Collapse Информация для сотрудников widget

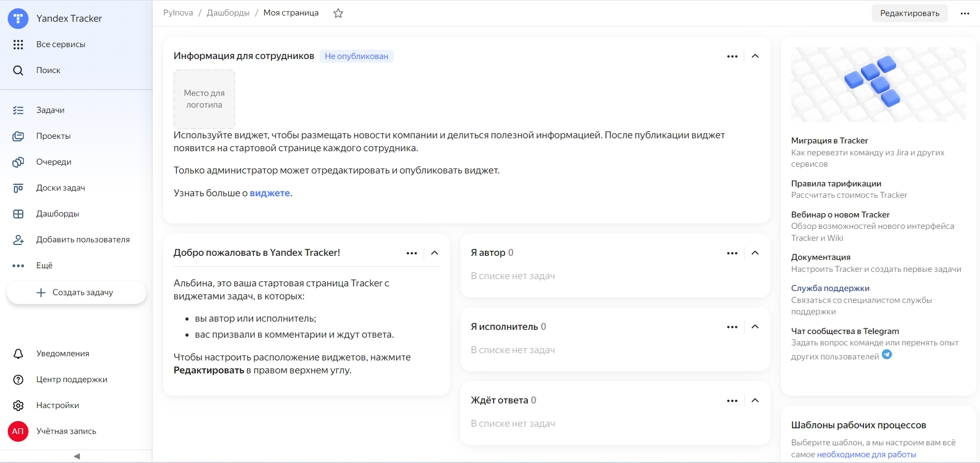point(755,56)
